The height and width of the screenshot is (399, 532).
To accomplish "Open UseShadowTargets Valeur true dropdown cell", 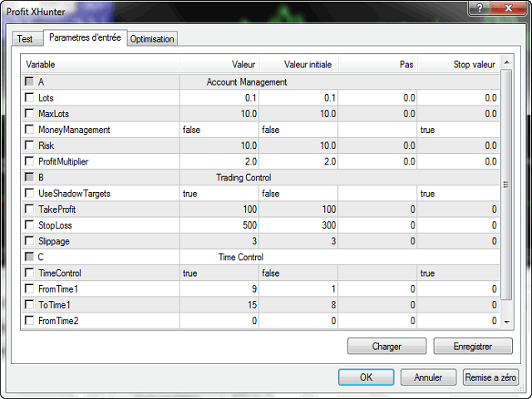I will [219, 194].
